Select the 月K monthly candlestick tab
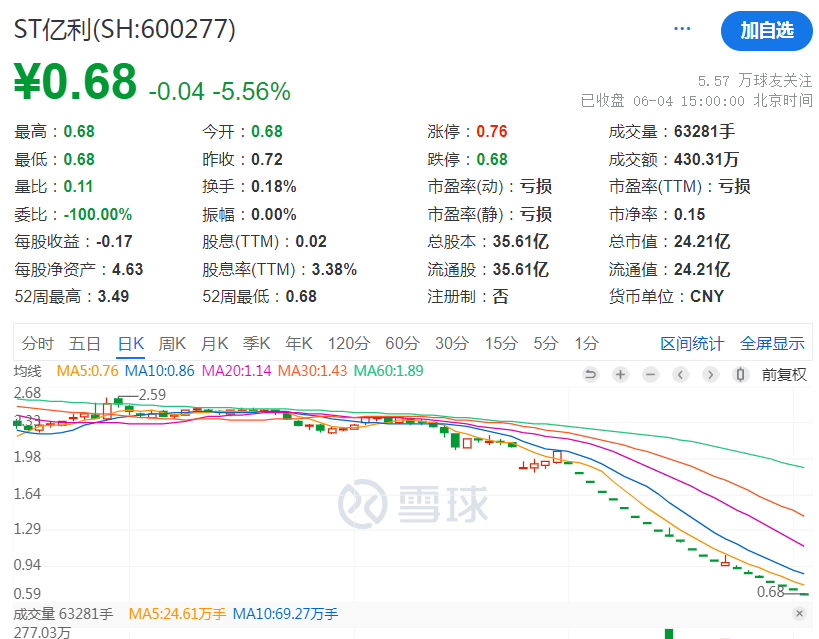The height and width of the screenshot is (639, 819). point(214,344)
